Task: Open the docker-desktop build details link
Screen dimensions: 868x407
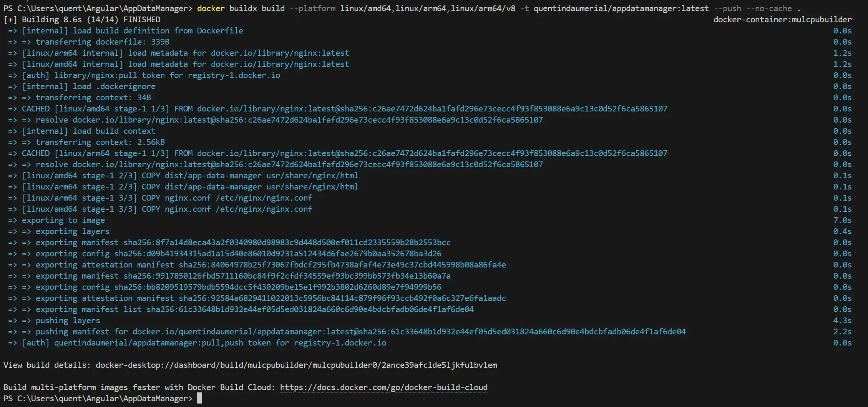Action: [296, 365]
